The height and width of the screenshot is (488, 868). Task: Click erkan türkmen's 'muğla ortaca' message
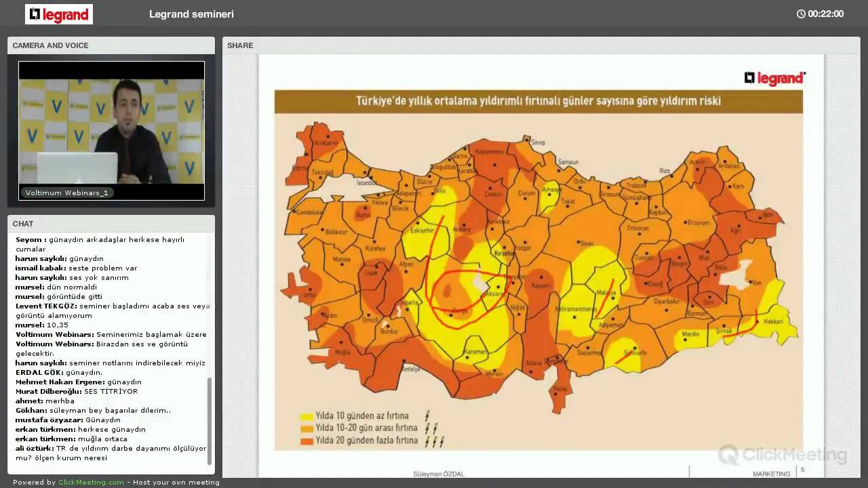[71, 439]
